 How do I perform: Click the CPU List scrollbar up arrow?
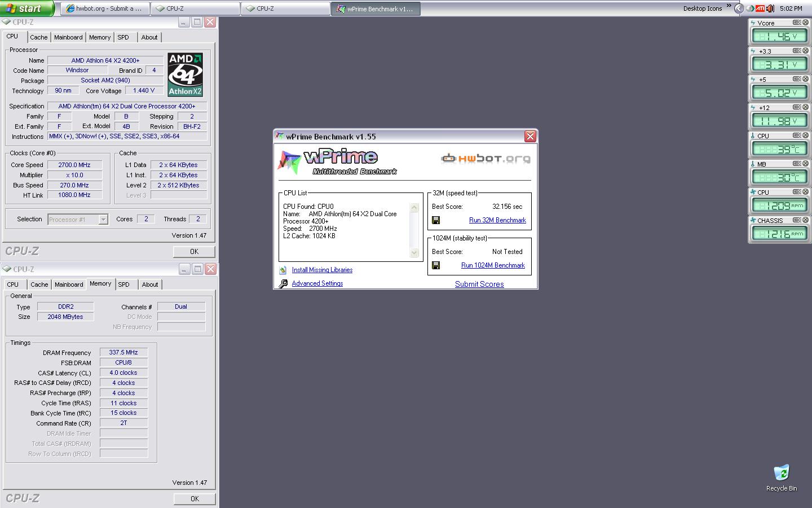click(x=414, y=207)
